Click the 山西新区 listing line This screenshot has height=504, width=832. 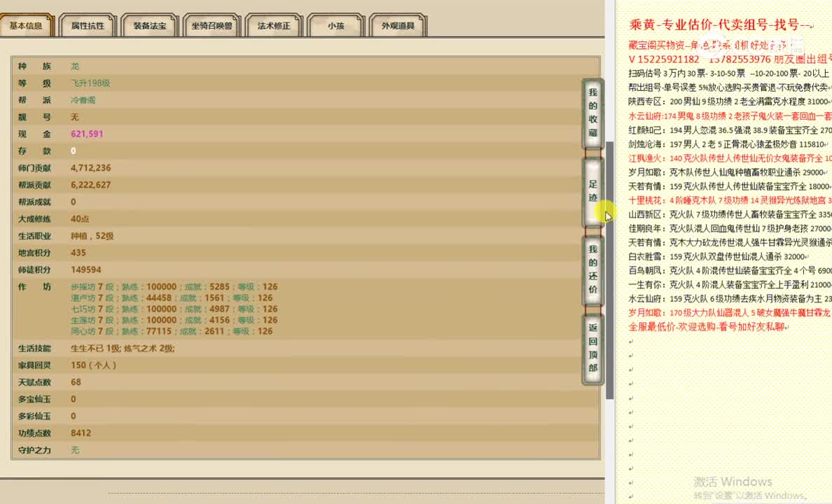point(730,214)
